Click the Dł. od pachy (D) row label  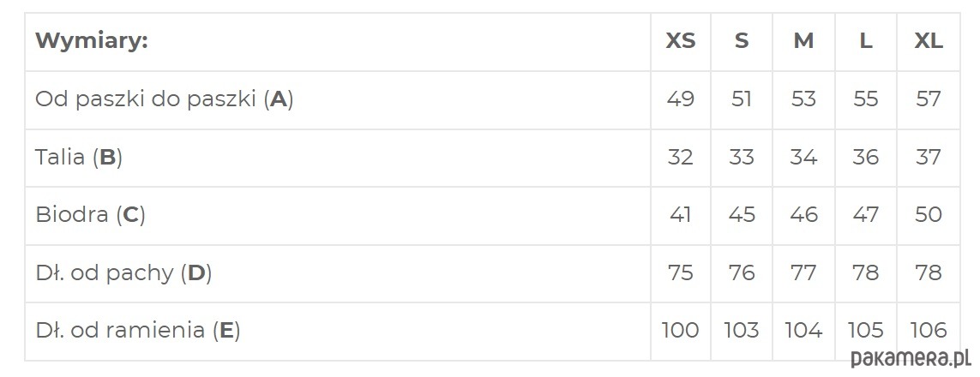point(123,272)
